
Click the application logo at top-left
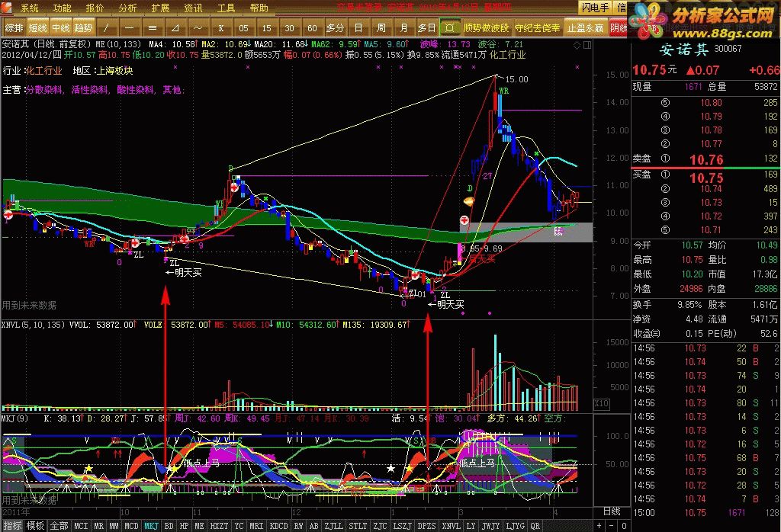coord(8,7)
